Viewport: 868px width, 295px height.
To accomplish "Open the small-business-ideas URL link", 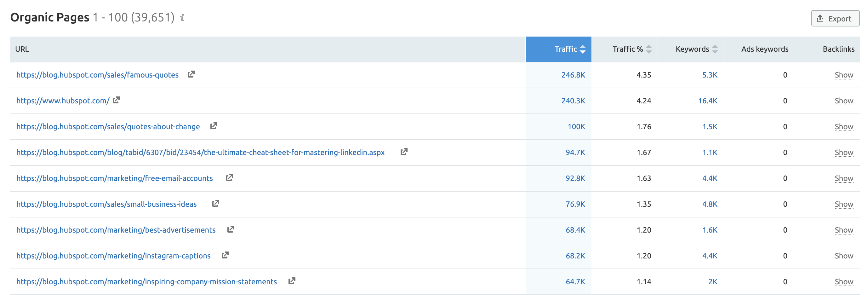I will pyautogui.click(x=106, y=204).
